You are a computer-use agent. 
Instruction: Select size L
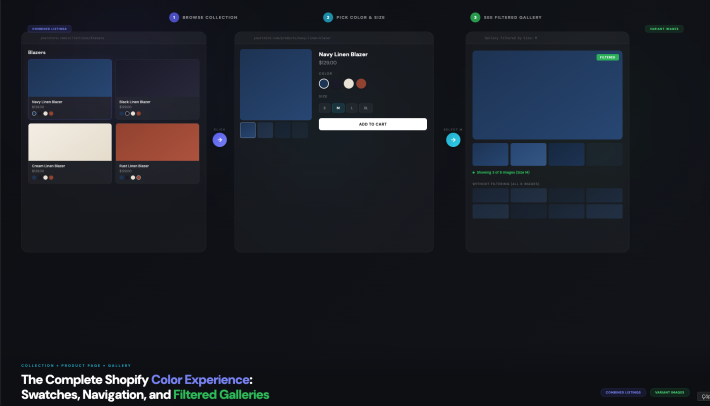click(x=352, y=108)
